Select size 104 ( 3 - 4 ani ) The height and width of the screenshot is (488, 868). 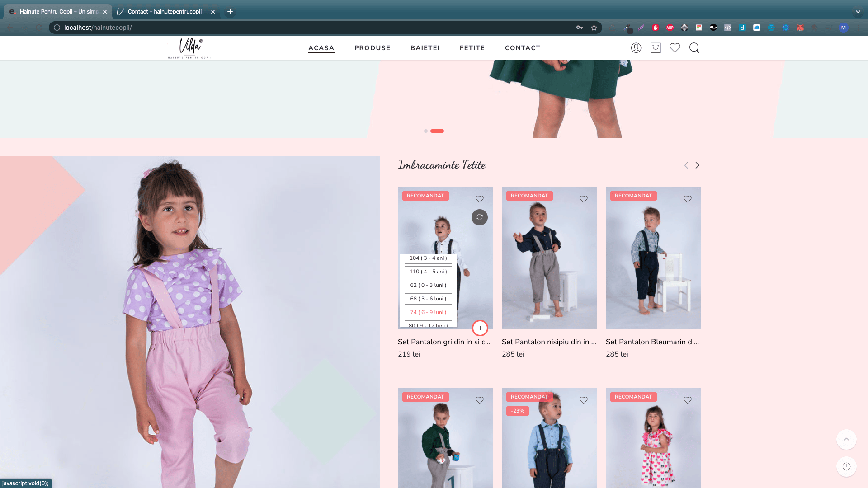(428, 258)
